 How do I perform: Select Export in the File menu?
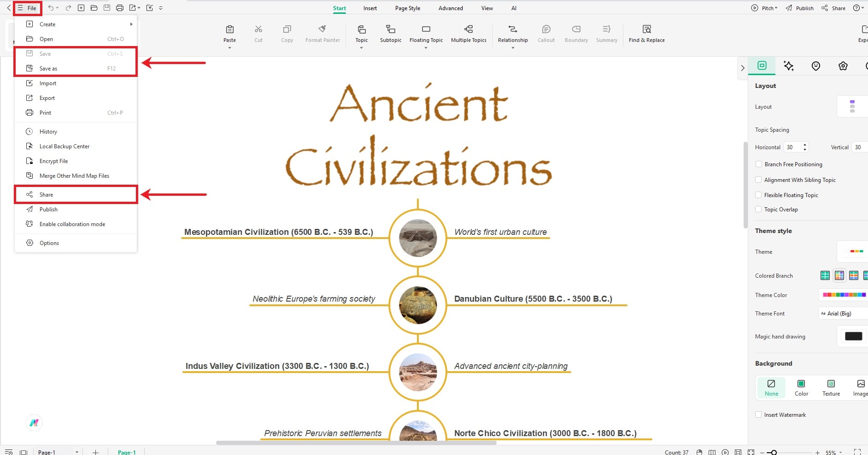tap(76, 98)
